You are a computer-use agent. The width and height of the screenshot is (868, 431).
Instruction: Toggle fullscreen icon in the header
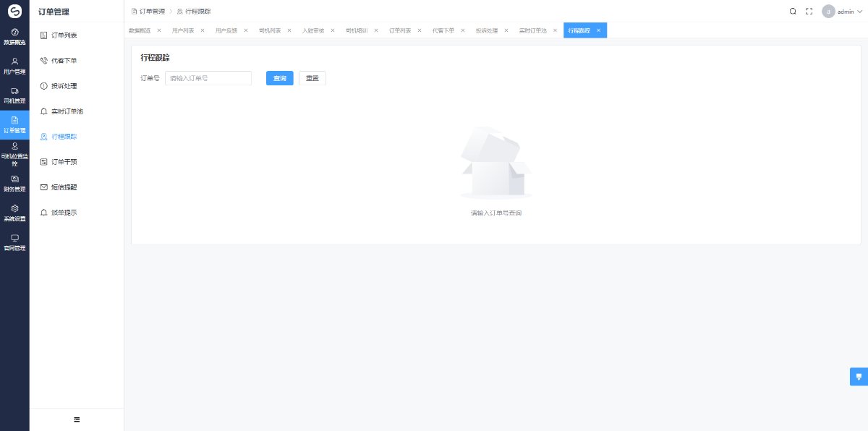pos(809,12)
